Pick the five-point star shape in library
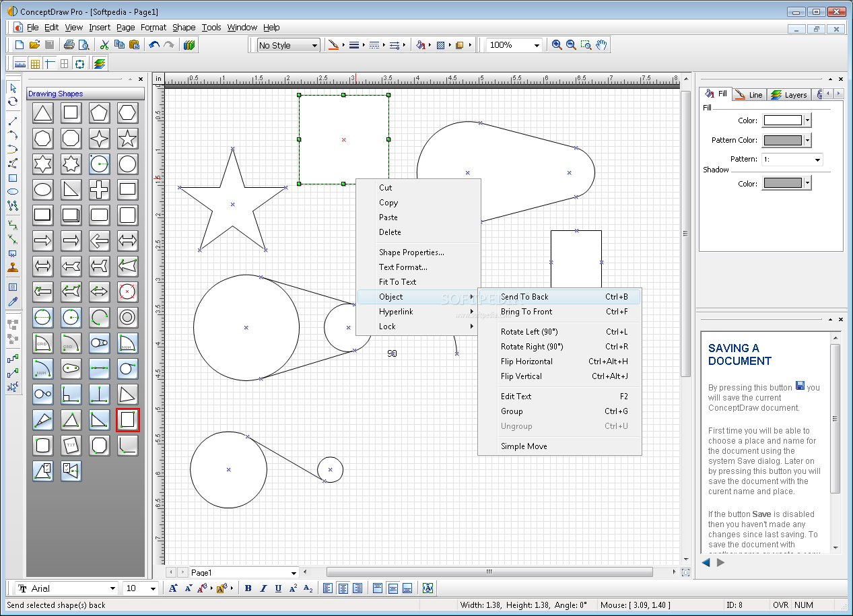853x616 pixels. click(x=128, y=139)
